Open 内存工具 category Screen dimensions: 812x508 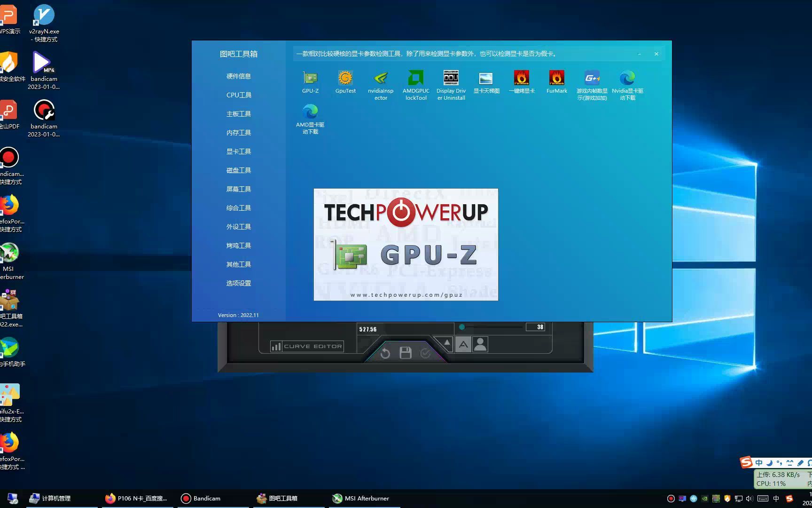(x=239, y=133)
